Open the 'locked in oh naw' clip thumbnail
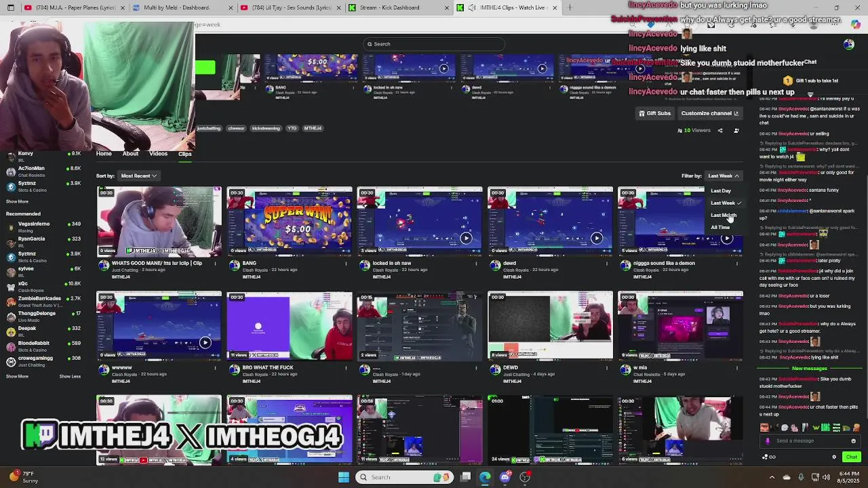 point(420,222)
